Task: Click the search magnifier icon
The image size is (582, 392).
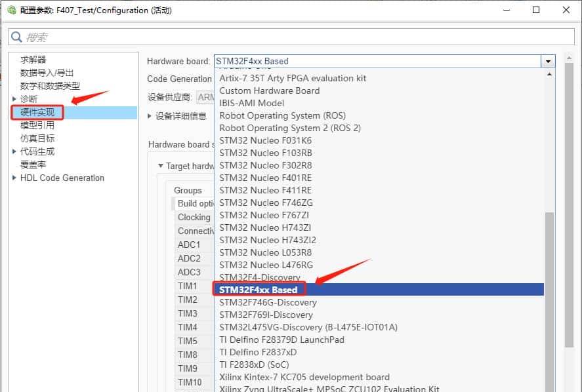Action: (16, 37)
